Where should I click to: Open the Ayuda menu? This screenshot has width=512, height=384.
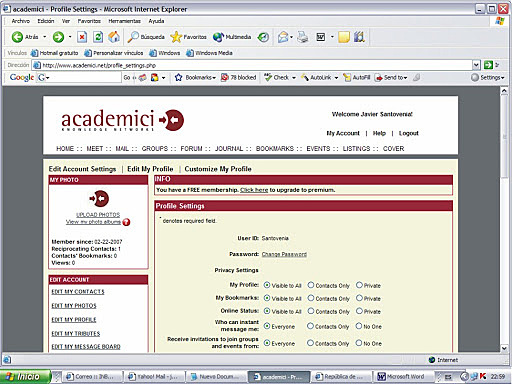pos(156,21)
